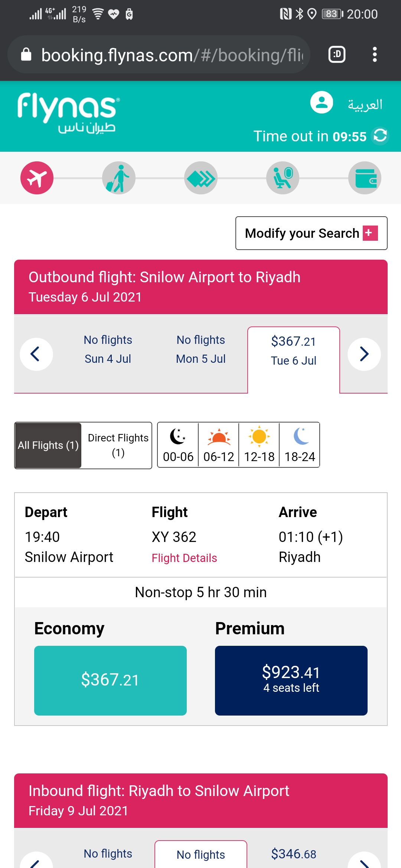
Task: Open Flight Details link for XY 362
Action: [184, 558]
